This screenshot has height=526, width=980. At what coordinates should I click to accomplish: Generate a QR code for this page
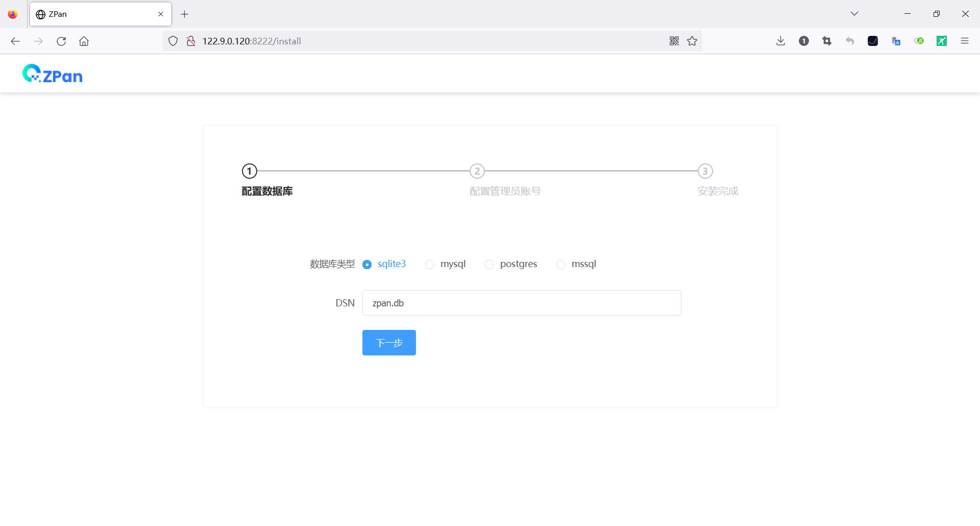tap(674, 41)
